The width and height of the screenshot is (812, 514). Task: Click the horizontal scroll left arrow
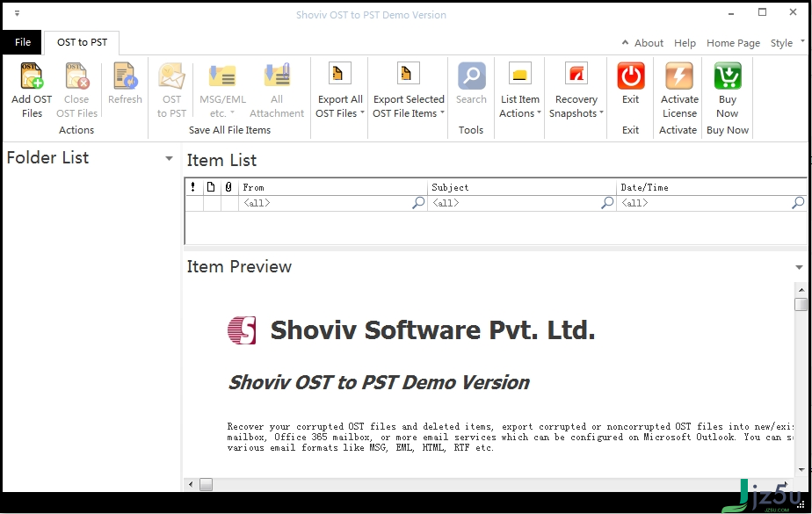191,484
